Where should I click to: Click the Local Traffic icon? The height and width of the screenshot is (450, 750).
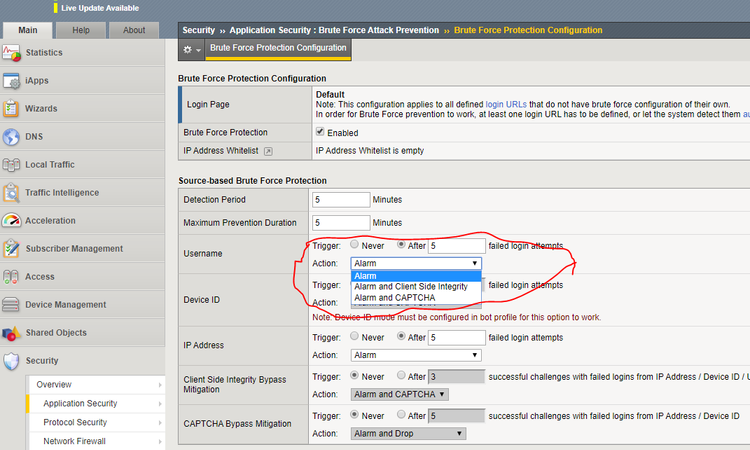[12, 164]
